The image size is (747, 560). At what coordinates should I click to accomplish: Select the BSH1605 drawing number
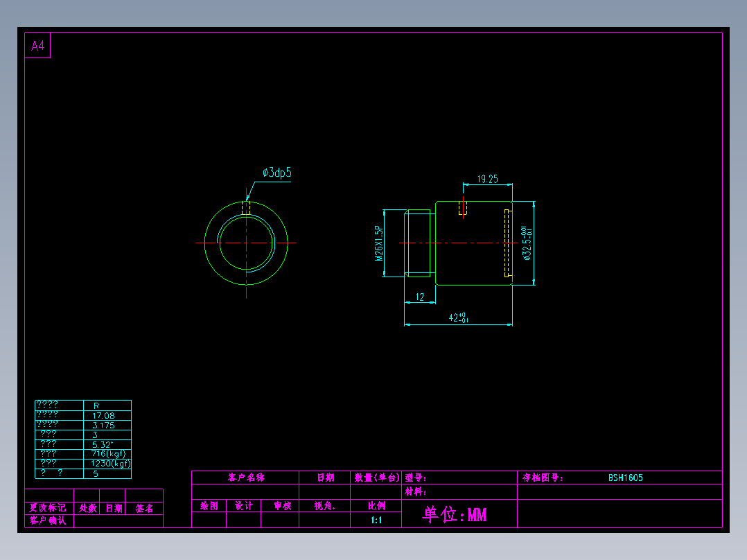[x=626, y=478]
